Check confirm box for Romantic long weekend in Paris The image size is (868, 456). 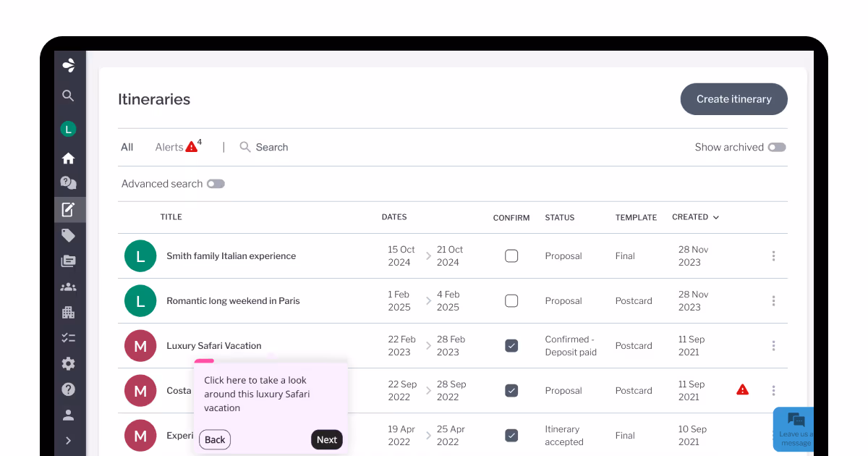[x=511, y=301]
